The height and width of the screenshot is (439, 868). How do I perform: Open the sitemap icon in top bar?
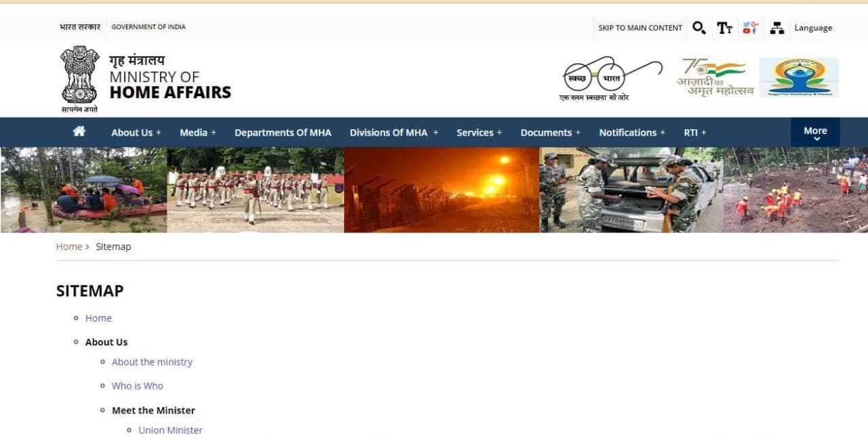777,28
